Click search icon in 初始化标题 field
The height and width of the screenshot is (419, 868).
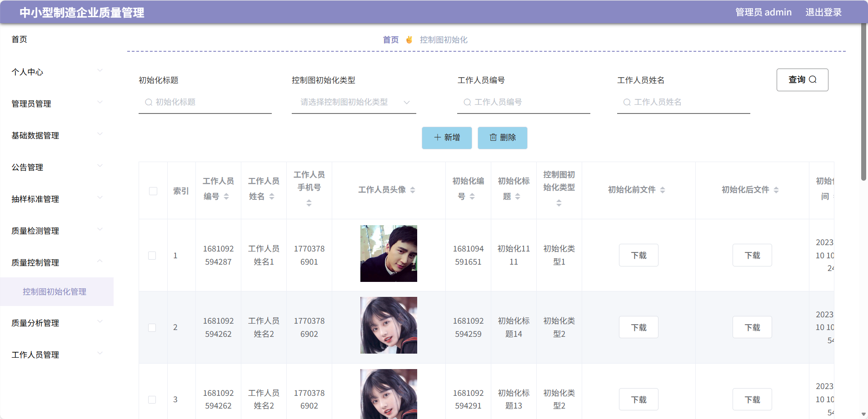click(x=149, y=102)
